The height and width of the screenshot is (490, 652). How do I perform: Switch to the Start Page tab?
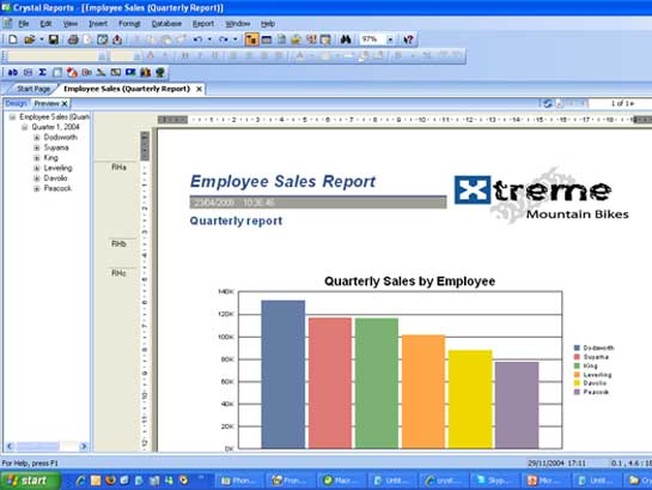pos(33,89)
